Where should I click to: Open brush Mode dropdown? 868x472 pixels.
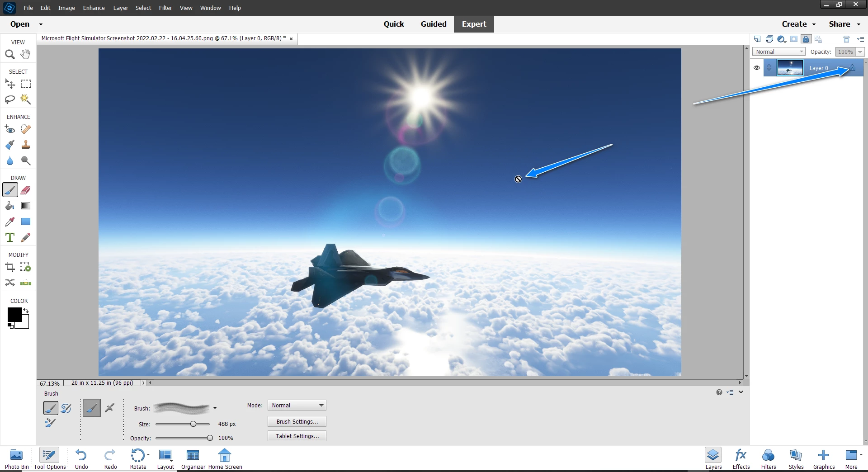pos(297,406)
